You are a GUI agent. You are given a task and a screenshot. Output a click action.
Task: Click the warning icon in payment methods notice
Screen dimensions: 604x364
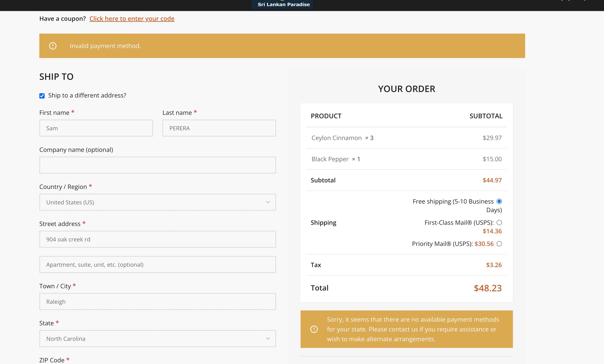click(x=314, y=329)
